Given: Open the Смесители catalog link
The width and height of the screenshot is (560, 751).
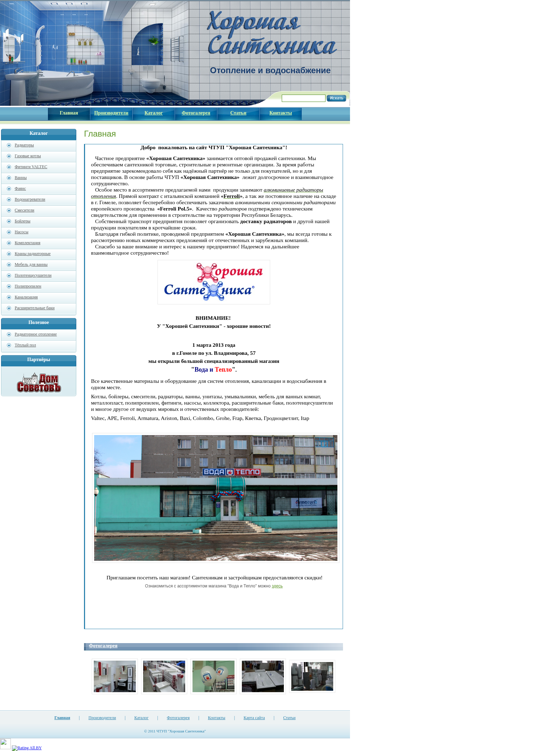Looking at the screenshot, I should pyautogui.click(x=24, y=211).
